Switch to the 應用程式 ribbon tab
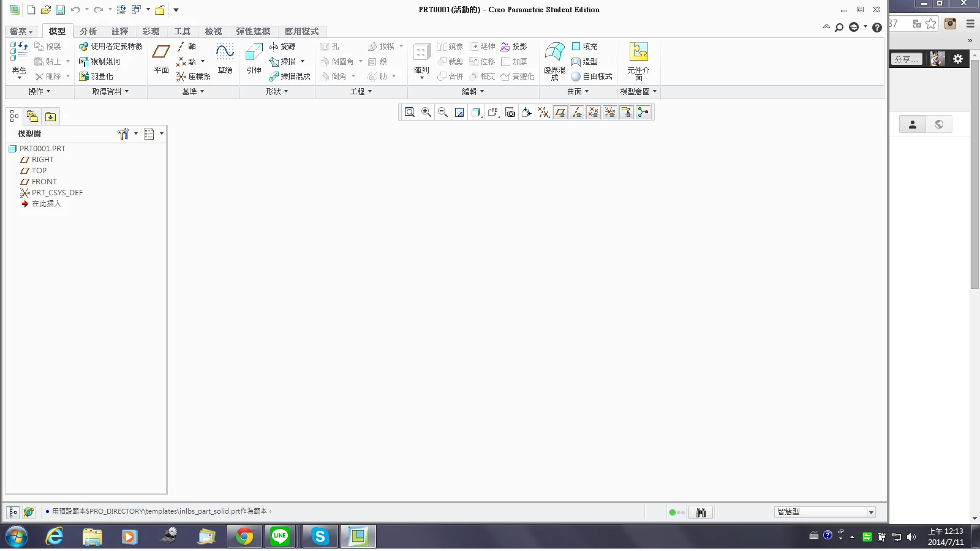Image resolution: width=980 pixels, height=551 pixels. tap(301, 31)
